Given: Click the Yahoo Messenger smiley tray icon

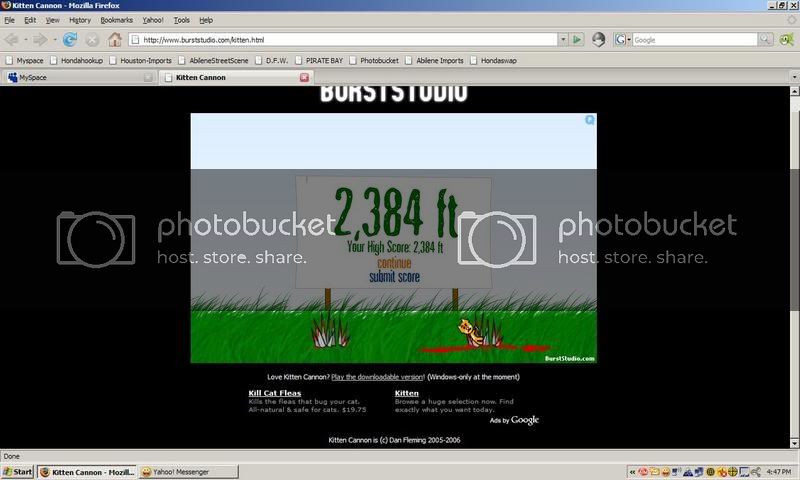Looking at the screenshot, I should [x=665, y=472].
